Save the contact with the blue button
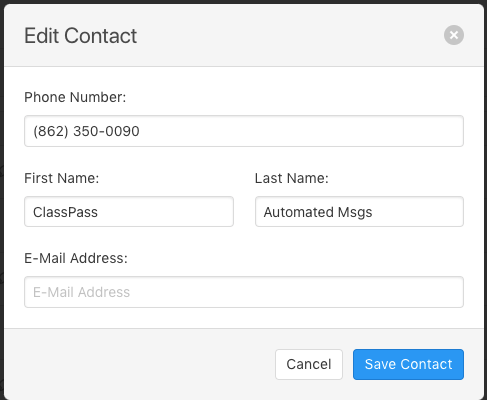 (408, 364)
